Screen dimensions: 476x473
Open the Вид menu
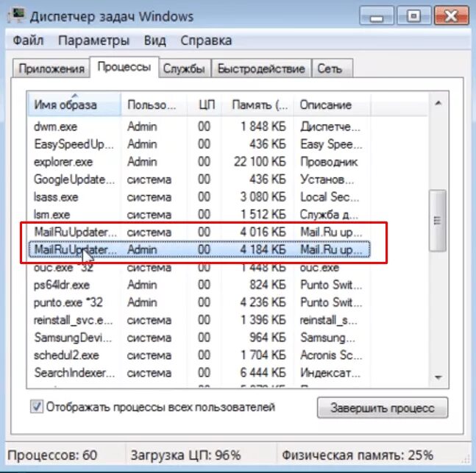tap(154, 40)
